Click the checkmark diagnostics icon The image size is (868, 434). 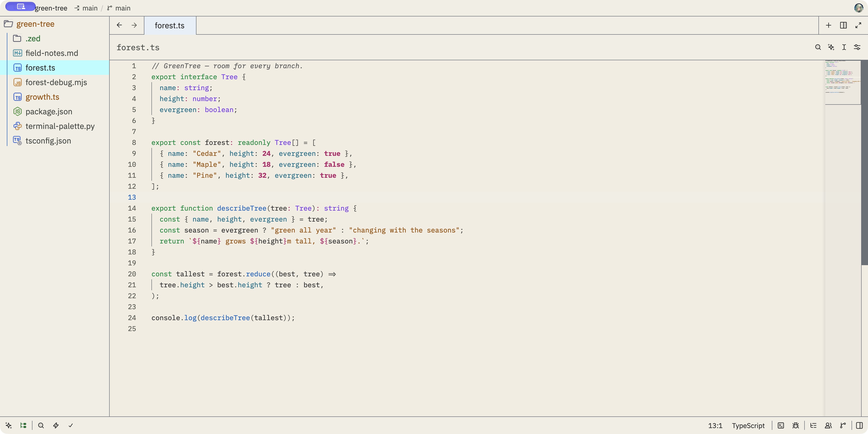(x=71, y=425)
